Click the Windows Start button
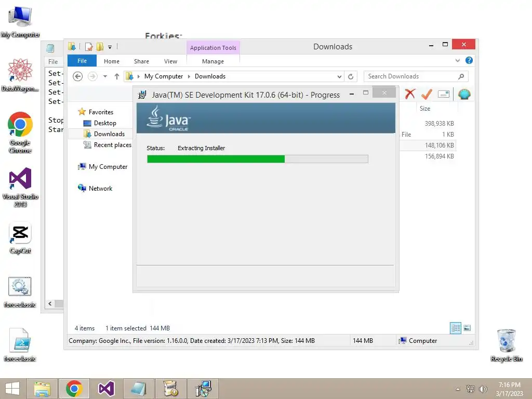532x399 pixels. tap(12, 389)
